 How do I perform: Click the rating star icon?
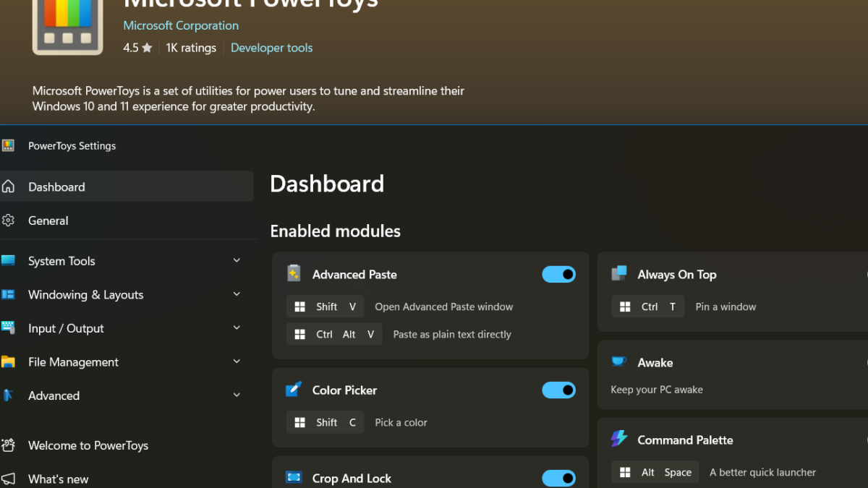pyautogui.click(x=147, y=48)
